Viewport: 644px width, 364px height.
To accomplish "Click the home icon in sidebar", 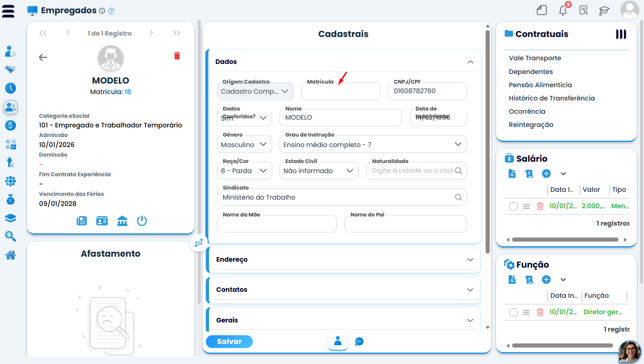I will point(10,255).
